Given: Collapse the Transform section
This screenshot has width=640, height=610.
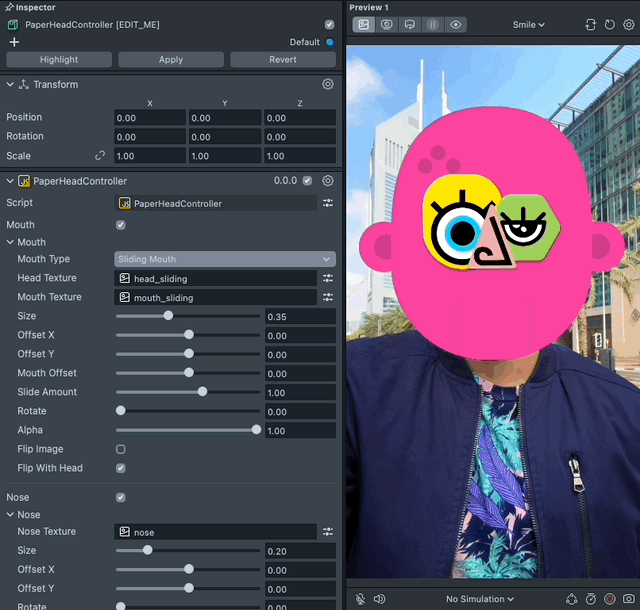Looking at the screenshot, I should [x=10, y=85].
